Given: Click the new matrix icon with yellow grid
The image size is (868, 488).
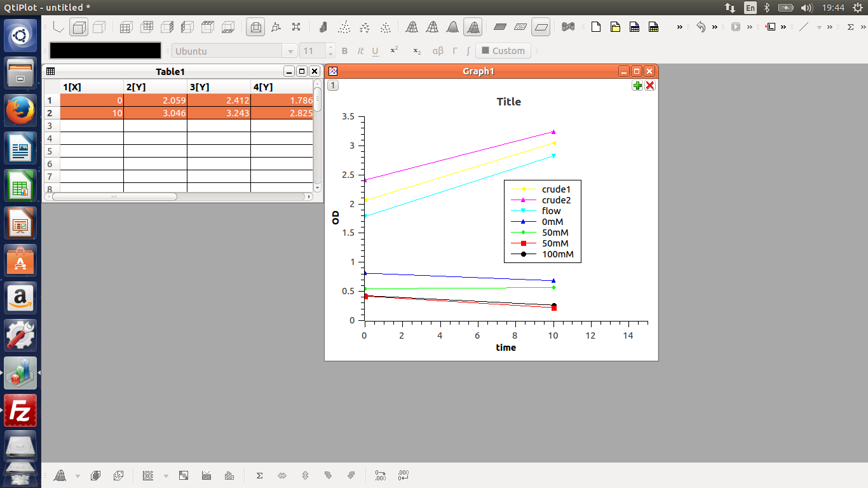Looking at the screenshot, I should coord(653,27).
